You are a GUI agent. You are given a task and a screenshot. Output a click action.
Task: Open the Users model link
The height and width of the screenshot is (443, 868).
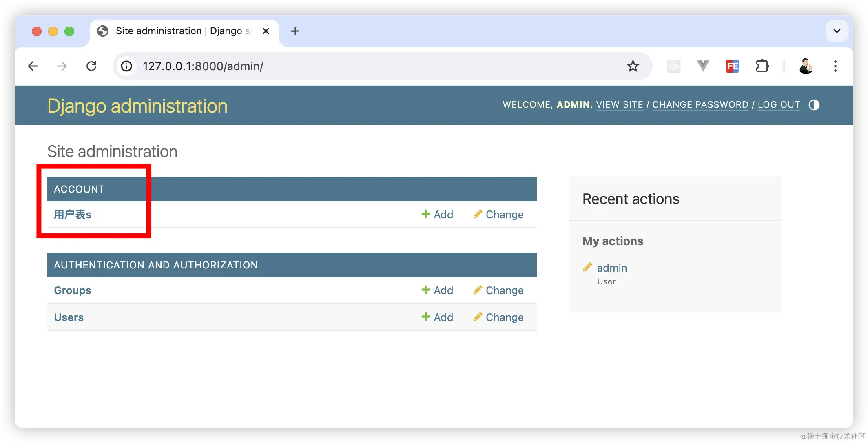point(69,317)
